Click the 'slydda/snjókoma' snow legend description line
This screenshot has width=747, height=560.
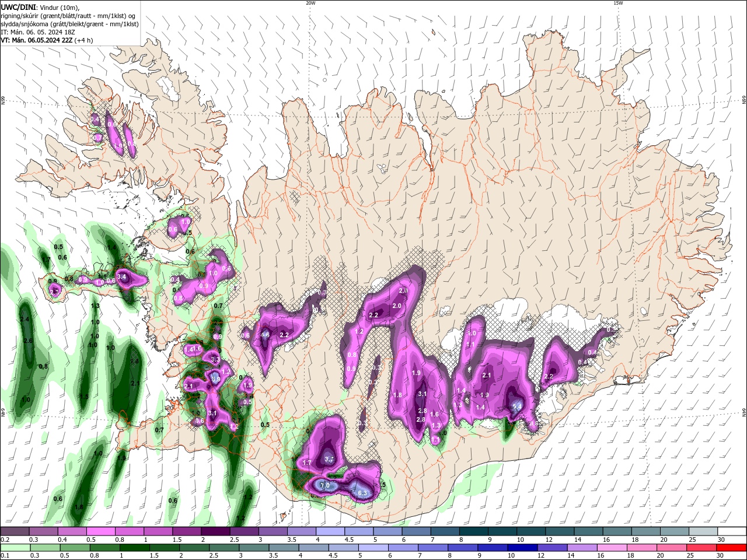point(69,24)
